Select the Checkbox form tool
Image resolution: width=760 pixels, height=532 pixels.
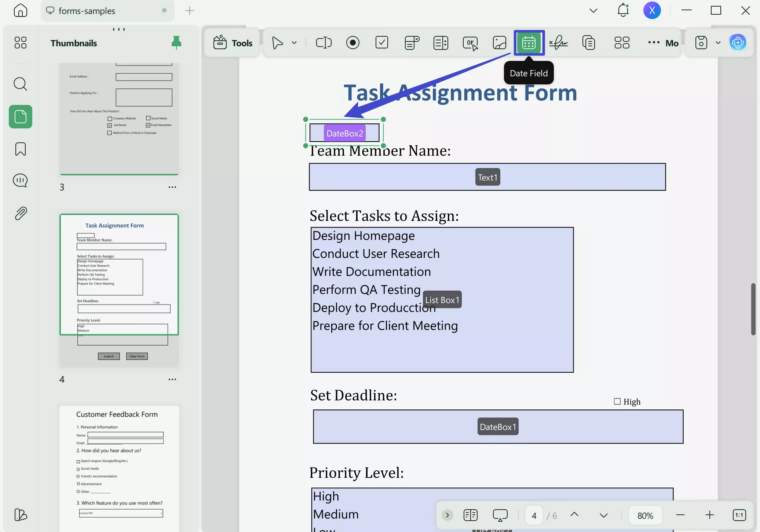click(x=381, y=43)
